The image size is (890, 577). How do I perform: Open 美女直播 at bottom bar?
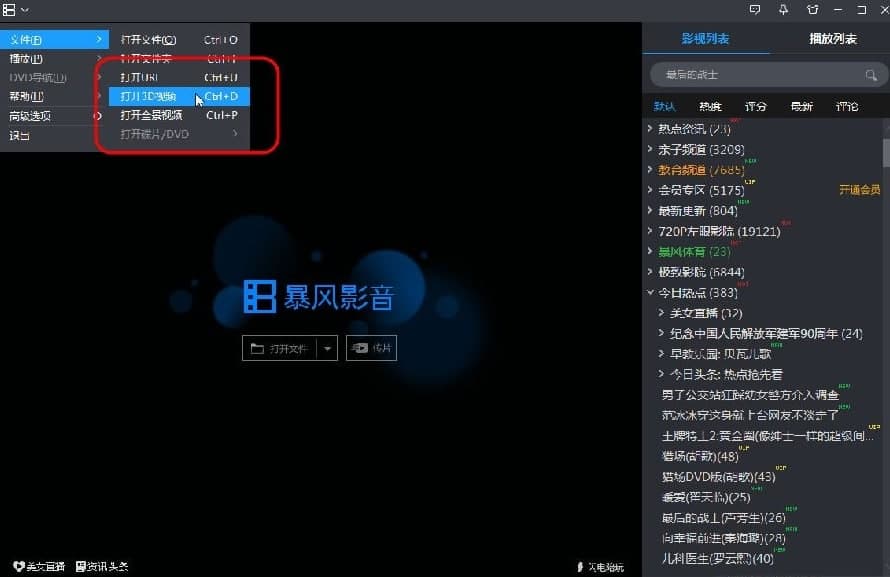coord(39,566)
